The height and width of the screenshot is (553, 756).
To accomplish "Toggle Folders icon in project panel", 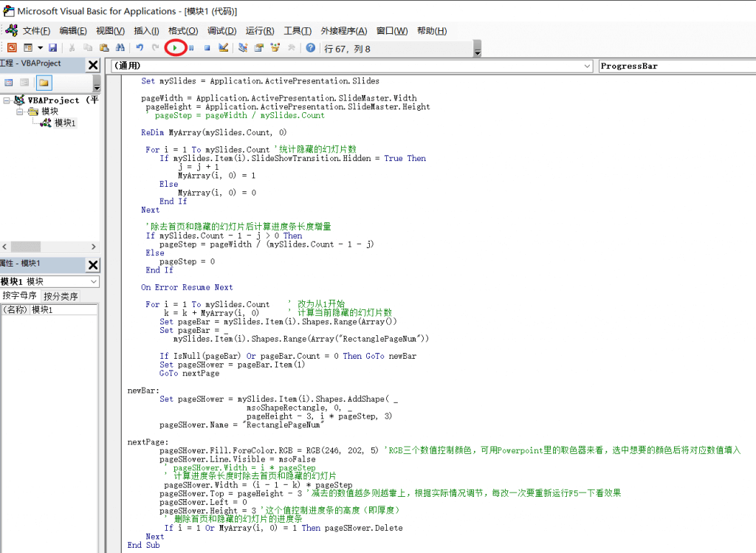I will [x=44, y=83].
